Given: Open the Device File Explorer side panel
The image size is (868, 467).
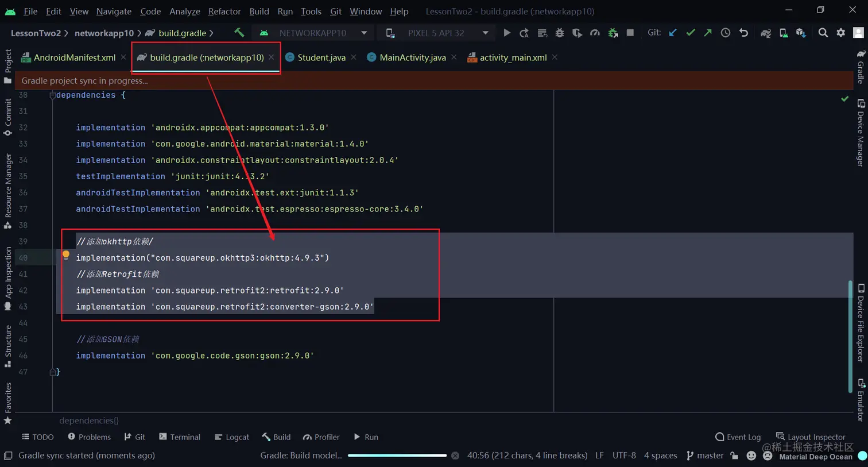Looking at the screenshot, I should tap(861, 323).
